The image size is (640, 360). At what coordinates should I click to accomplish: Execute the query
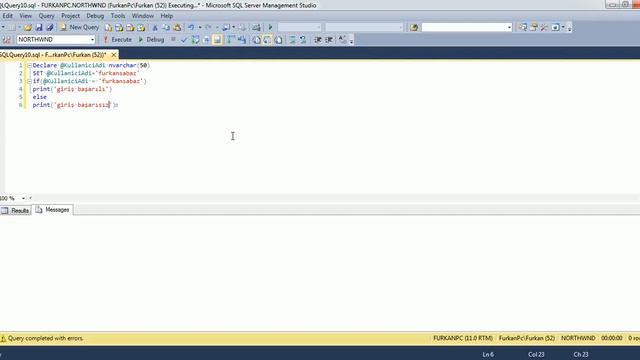tap(118, 40)
